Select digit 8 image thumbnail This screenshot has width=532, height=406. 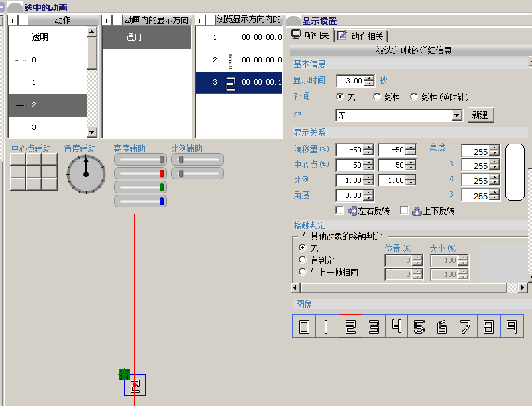488,326
